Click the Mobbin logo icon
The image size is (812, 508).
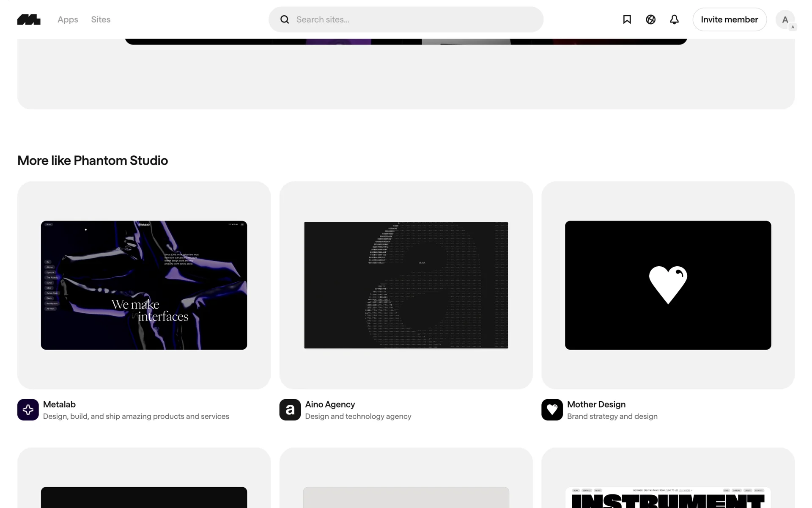[29, 19]
